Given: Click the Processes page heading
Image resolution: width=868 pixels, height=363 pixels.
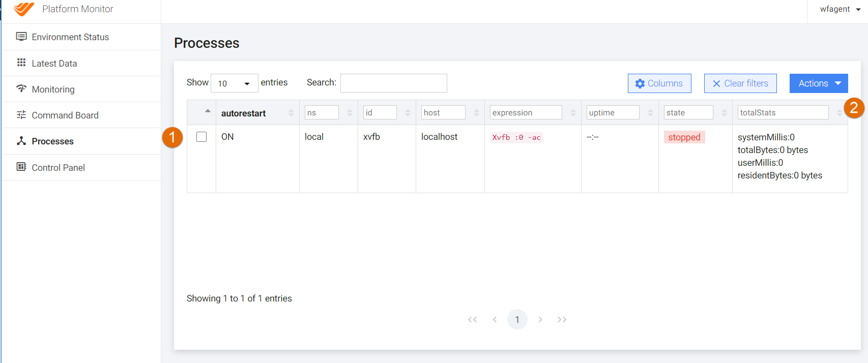Looking at the screenshot, I should click(x=207, y=43).
